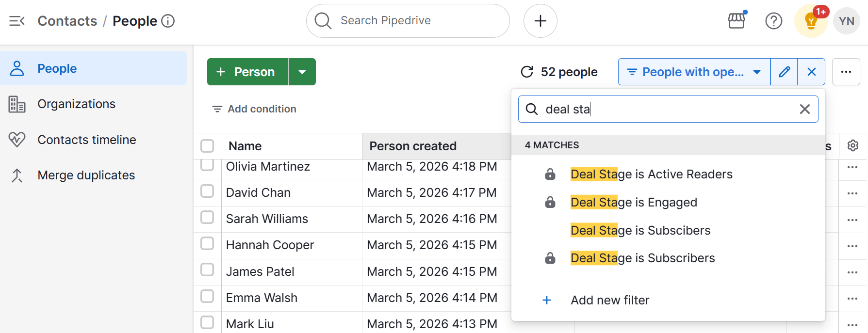Image resolution: width=868 pixels, height=333 pixels.
Task: Click the info icon beside People
Action: [168, 21]
